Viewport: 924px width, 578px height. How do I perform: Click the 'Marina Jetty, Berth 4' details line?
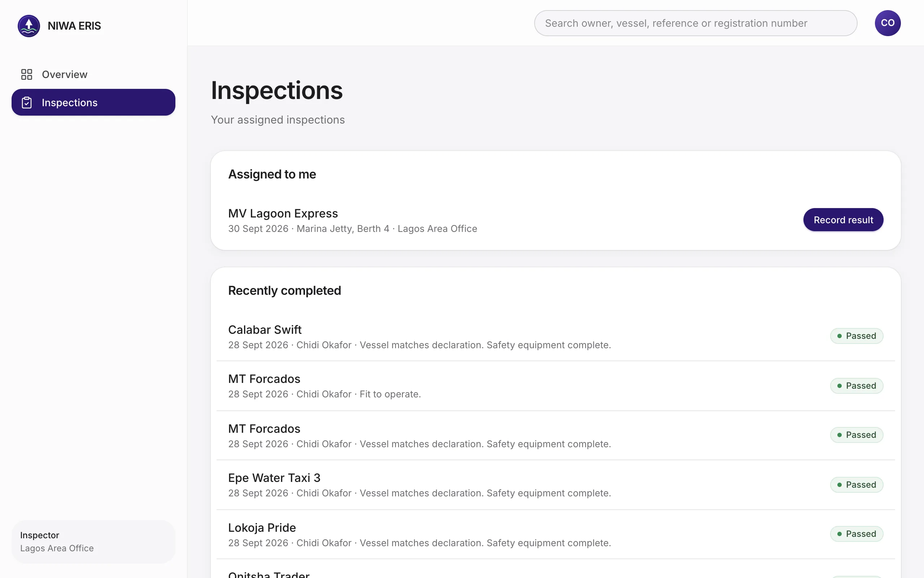[x=352, y=229]
